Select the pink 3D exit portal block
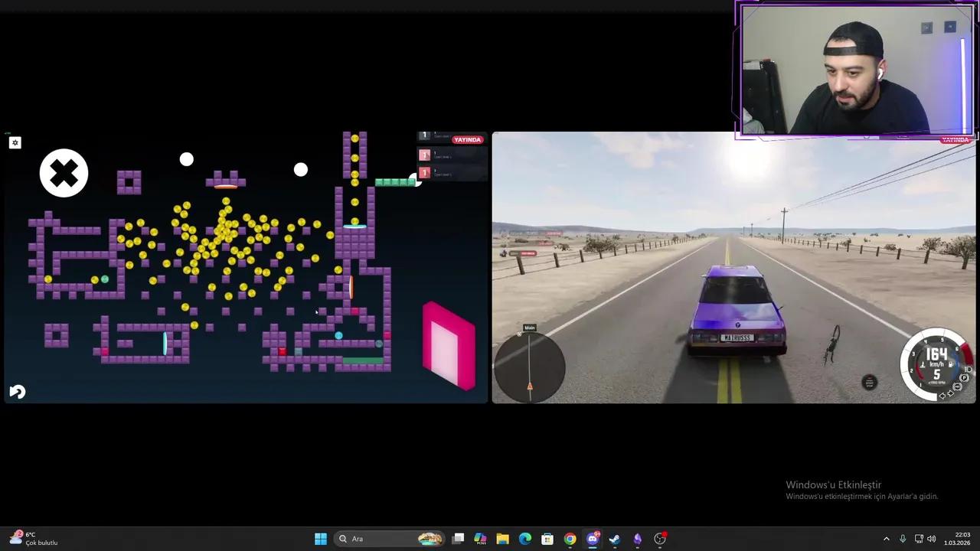The height and width of the screenshot is (551, 980). pyautogui.click(x=449, y=345)
